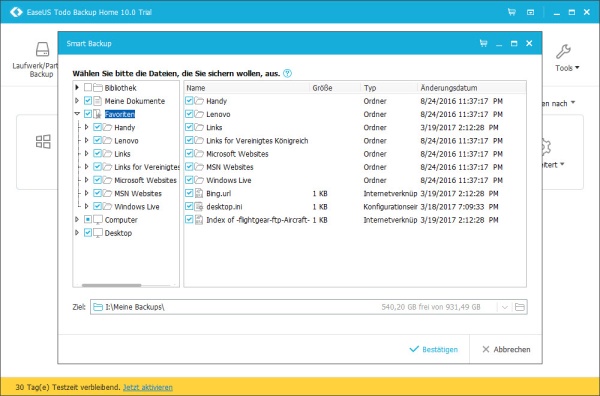Click the Meine Dokumente document icon

click(98, 101)
